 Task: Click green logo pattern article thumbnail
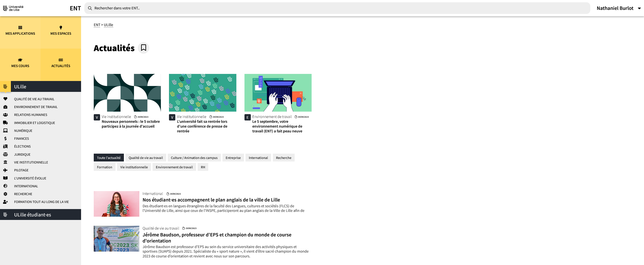(x=203, y=93)
